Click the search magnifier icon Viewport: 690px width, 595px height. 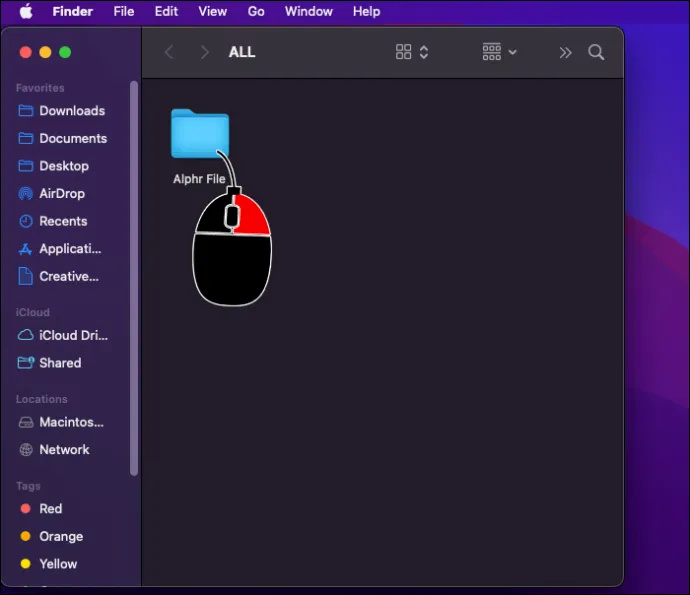click(596, 52)
